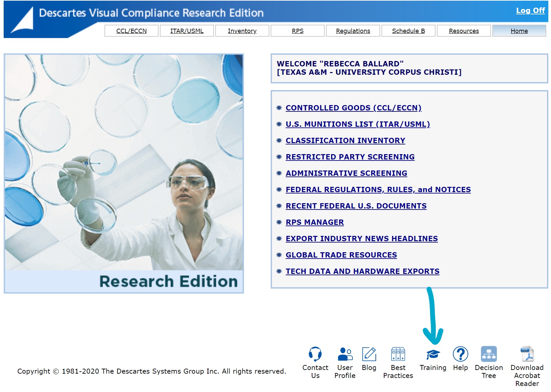Click the Help text label
The height and width of the screenshot is (392, 551).
[x=461, y=368]
